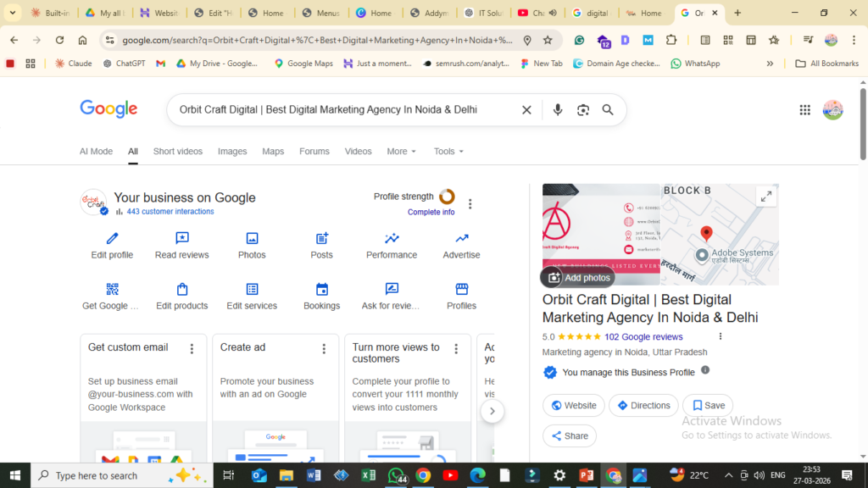Screen dimensions: 868x488
Task: Switch to the Images tab
Action: (232, 152)
